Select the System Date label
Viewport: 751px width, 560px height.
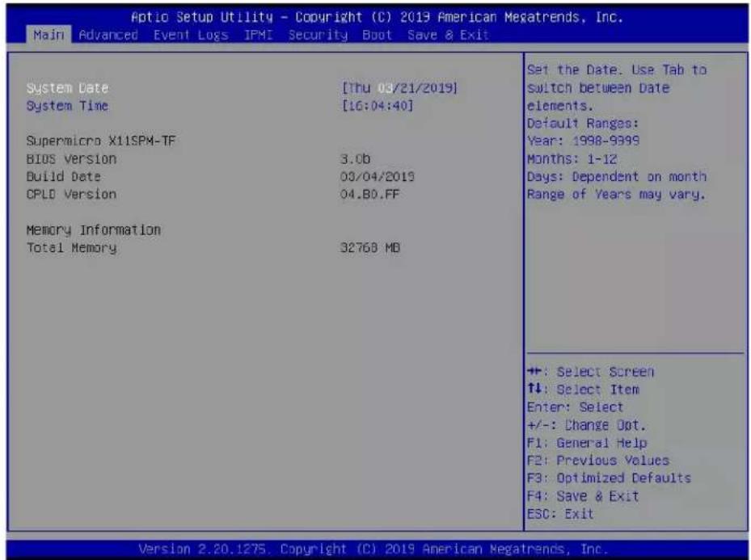tap(68, 88)
